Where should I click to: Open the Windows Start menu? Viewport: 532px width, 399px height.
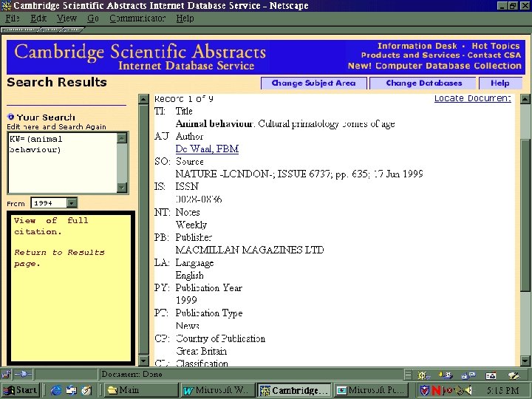(21, 390)
